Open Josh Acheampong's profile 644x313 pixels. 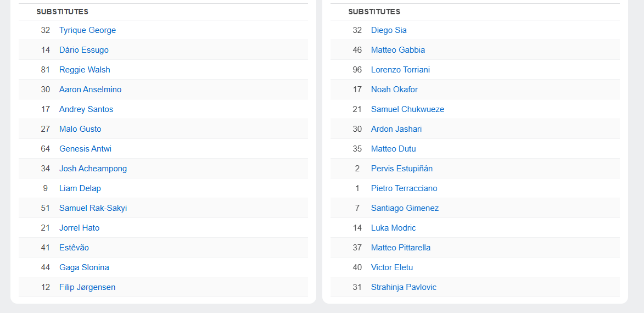(x=93, y=169)
